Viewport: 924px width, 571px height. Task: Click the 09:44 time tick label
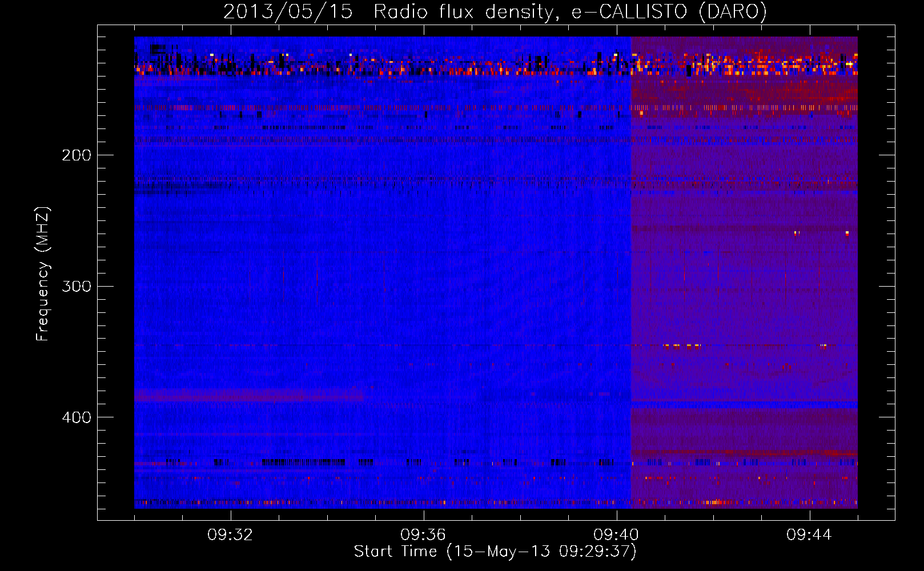click(x=809, y=535)
